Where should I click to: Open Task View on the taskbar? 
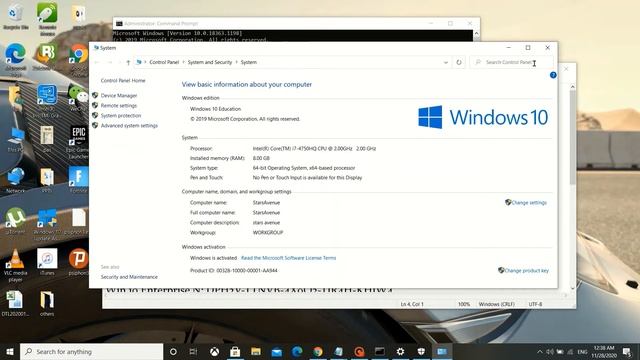click(193, 351)
